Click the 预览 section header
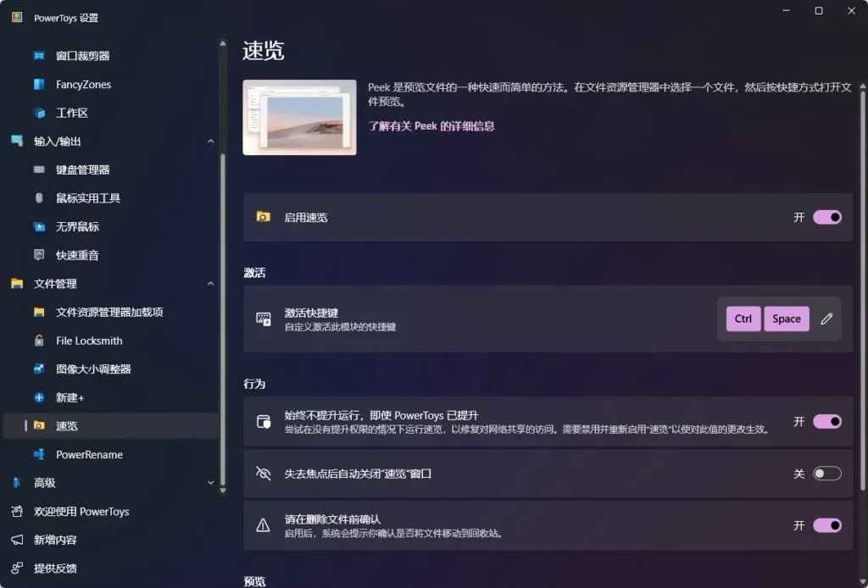 tap(254, 581)
